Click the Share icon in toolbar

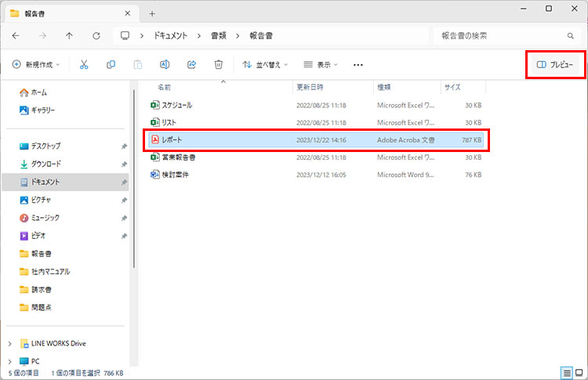[x=191, y=64]
